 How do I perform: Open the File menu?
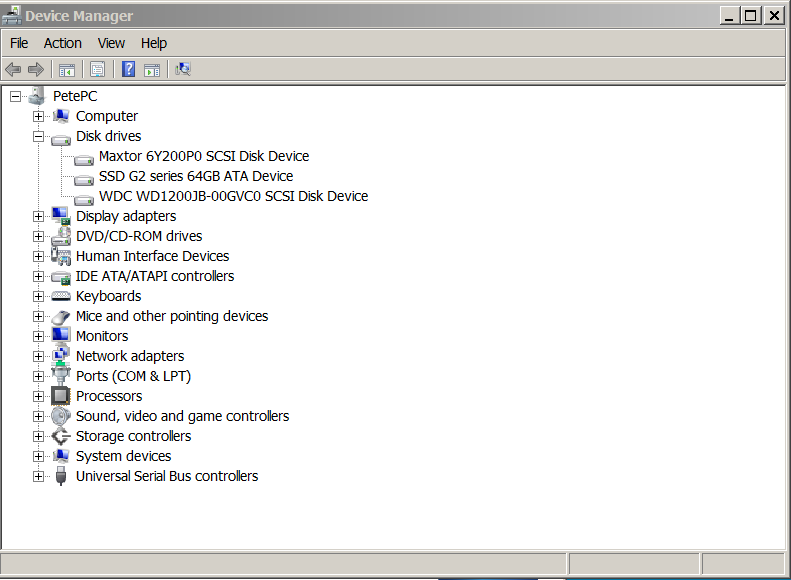(19, 43)
